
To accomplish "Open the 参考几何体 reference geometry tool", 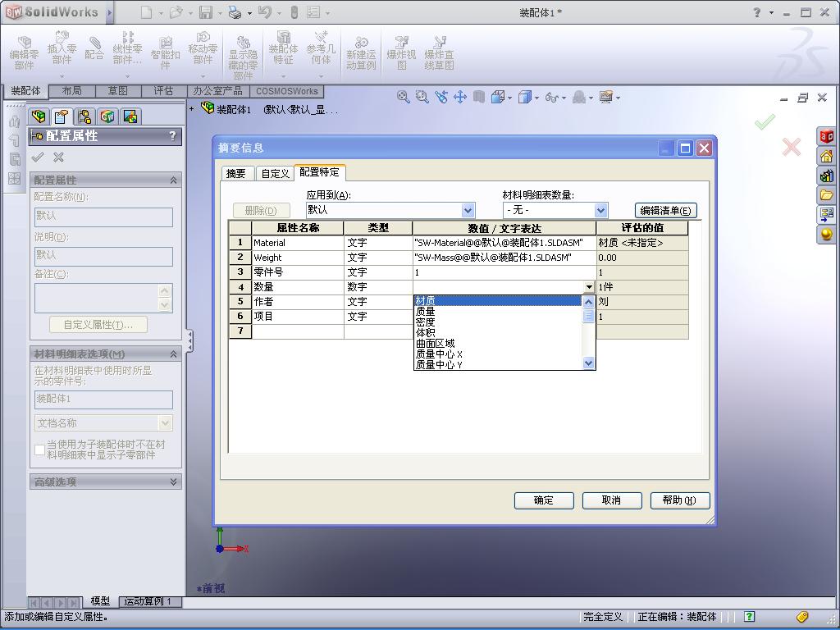I will point(321,47).
